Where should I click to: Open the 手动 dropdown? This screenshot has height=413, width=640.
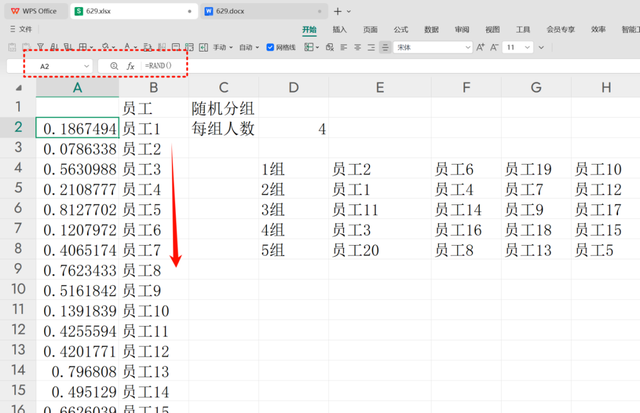click(223, 47)
